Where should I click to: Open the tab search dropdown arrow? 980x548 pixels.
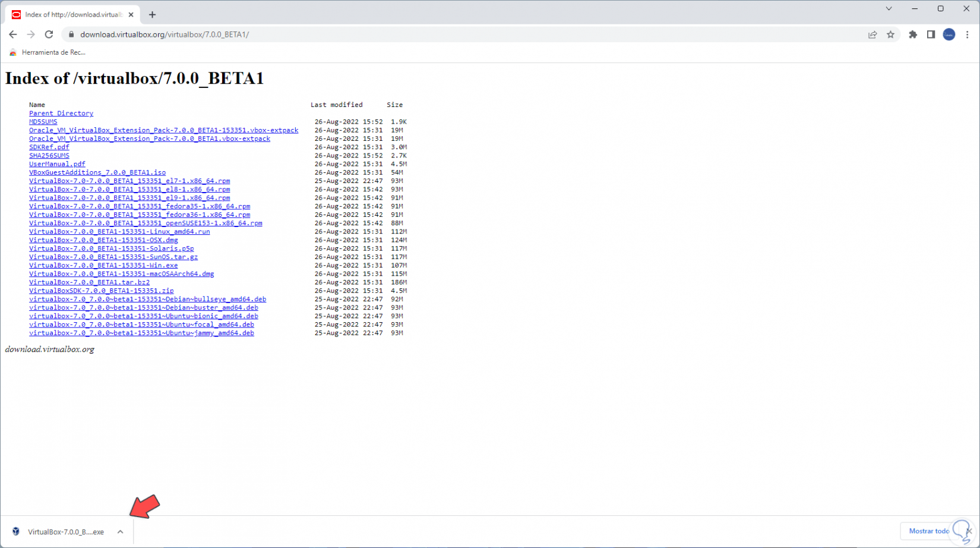point(889,9)
